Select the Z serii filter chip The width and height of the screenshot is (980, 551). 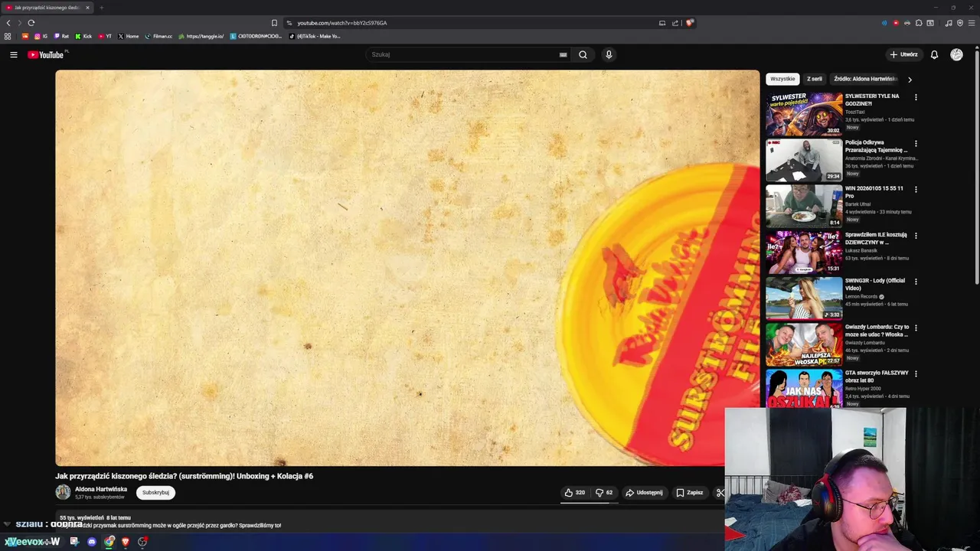point(815,79)
